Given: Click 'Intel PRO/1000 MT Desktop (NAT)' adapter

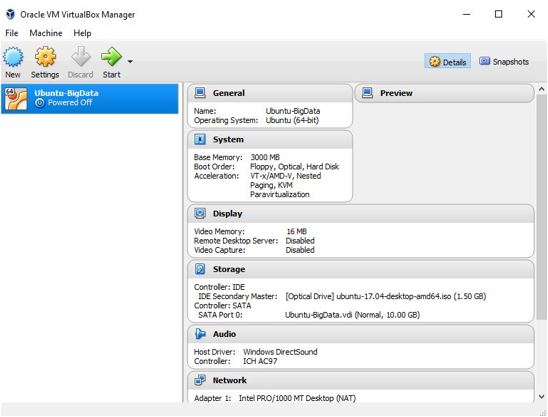Looking at the screenshot, I should pos(297,398).
